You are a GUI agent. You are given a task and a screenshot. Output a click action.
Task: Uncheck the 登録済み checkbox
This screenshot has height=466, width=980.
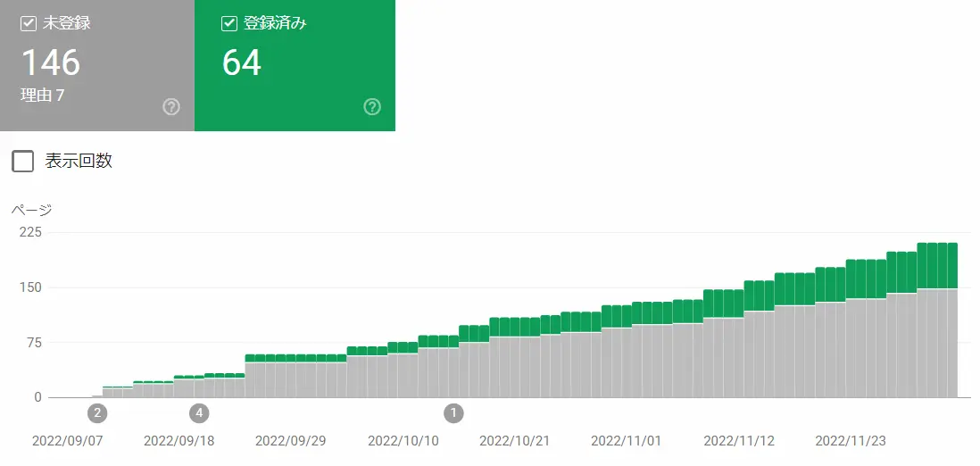(x=229, y=23)
